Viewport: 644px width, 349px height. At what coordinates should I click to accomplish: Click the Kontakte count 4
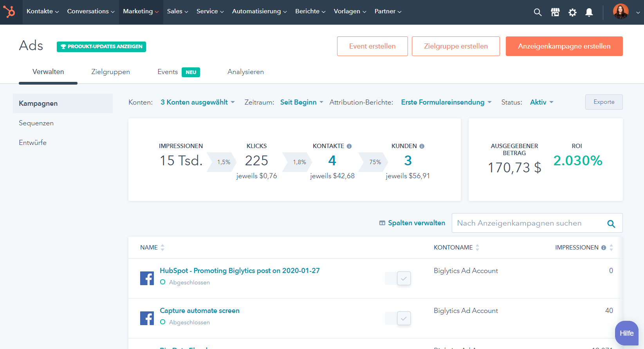(332, 161)
